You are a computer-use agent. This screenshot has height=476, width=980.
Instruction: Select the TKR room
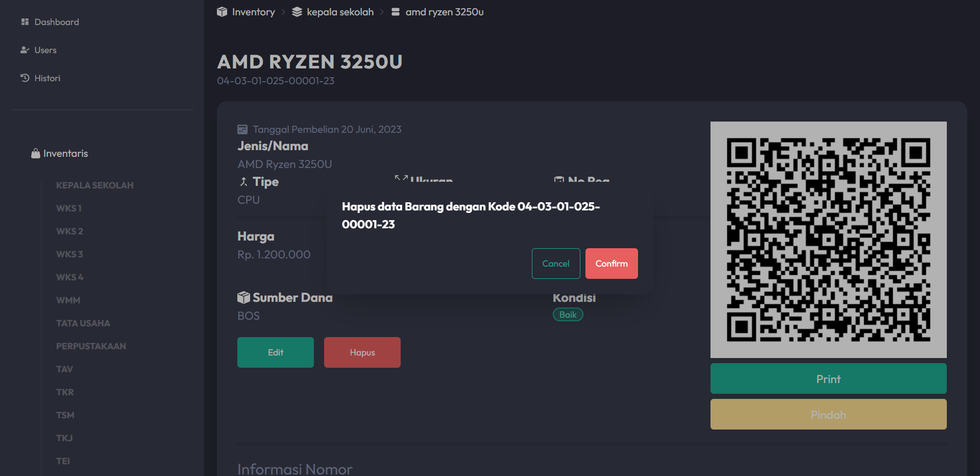coord(65,392)
